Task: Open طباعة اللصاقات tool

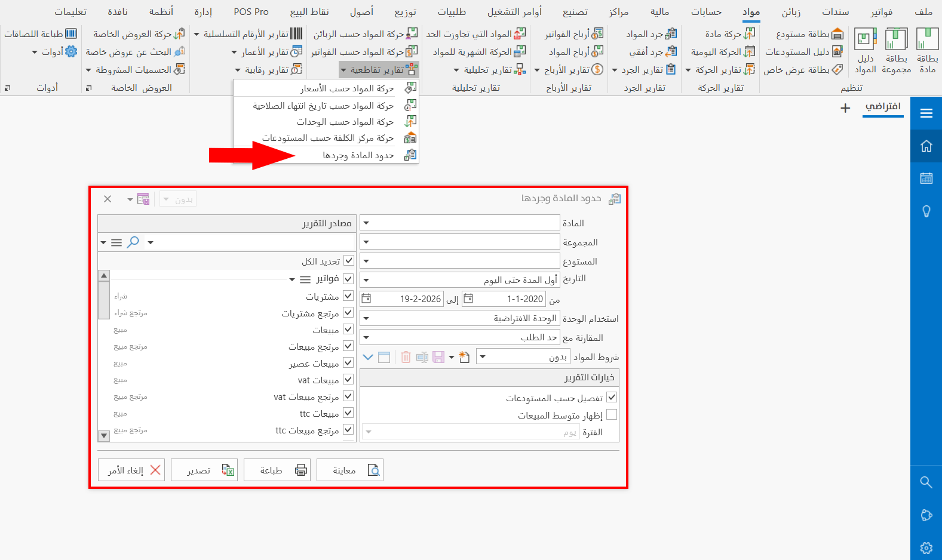Action: tap(41, 34)
